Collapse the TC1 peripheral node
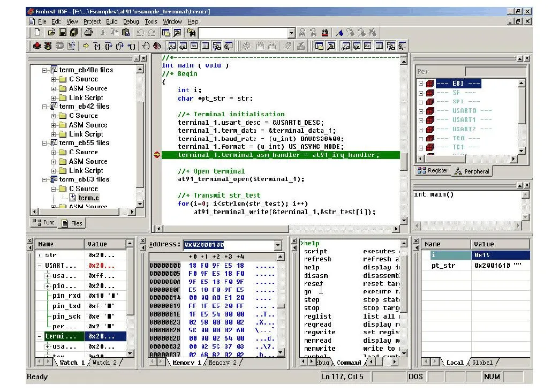551x392 pixels. tap(421, 148)
